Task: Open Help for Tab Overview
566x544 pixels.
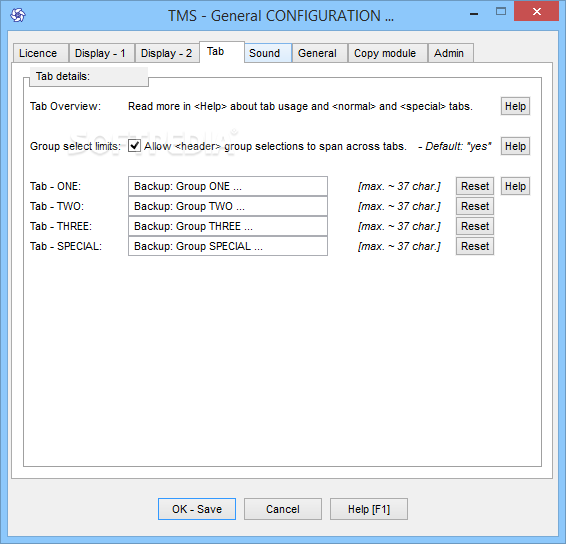Action: (x=515, y=106)
